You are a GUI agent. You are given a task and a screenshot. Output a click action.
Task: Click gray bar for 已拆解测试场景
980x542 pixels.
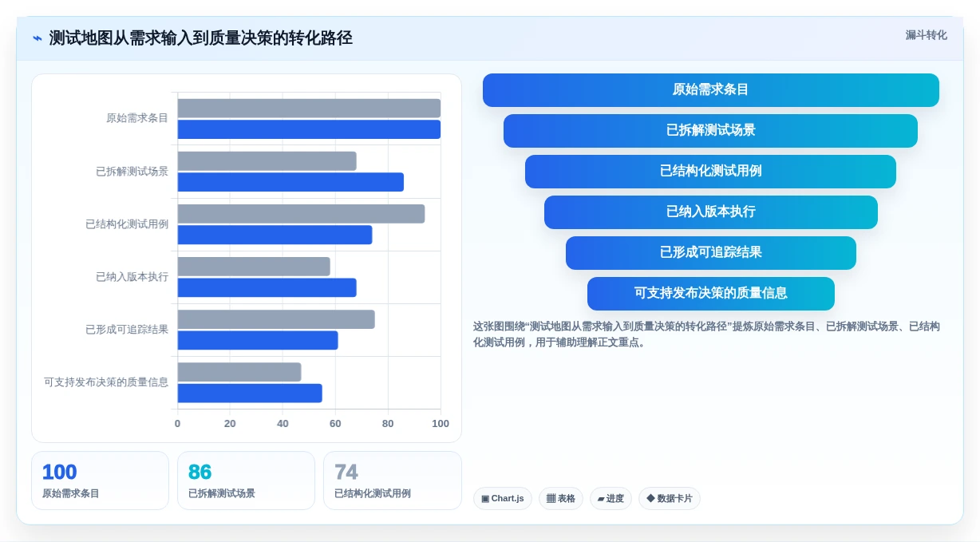click(267, 161)
